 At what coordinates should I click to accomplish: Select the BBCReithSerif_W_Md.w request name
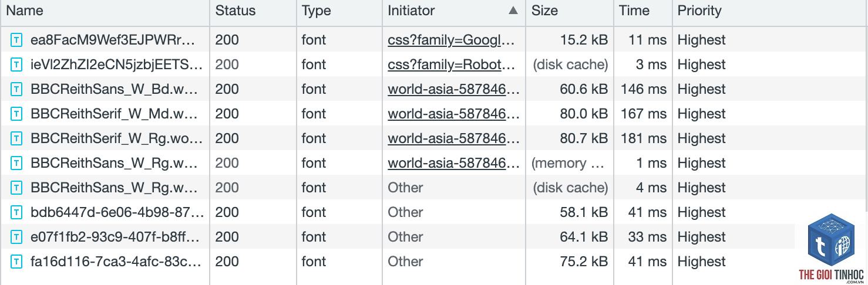114,114
